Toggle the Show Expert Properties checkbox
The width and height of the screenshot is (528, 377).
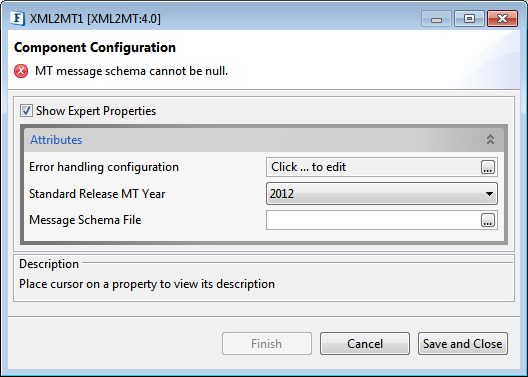click(26, 111)
